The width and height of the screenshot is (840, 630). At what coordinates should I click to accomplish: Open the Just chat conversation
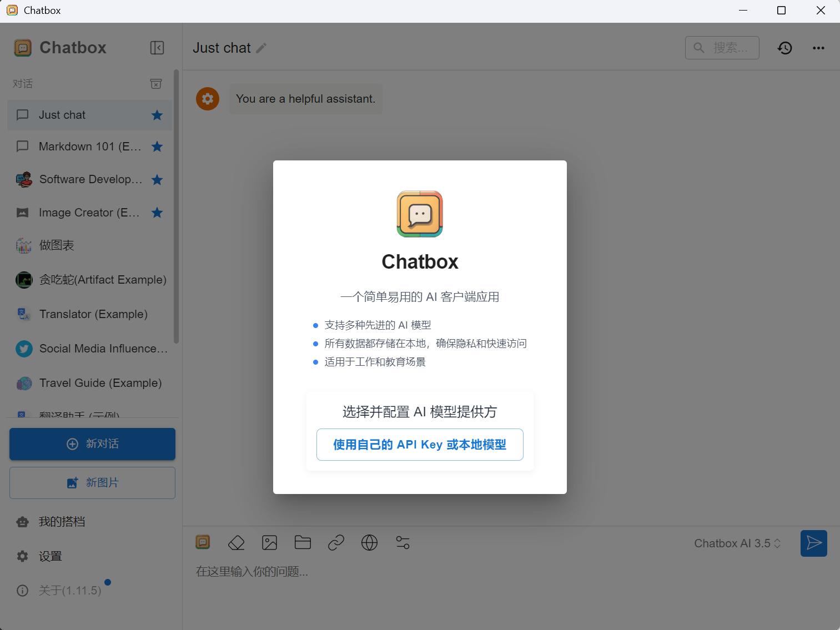(90, 115)
